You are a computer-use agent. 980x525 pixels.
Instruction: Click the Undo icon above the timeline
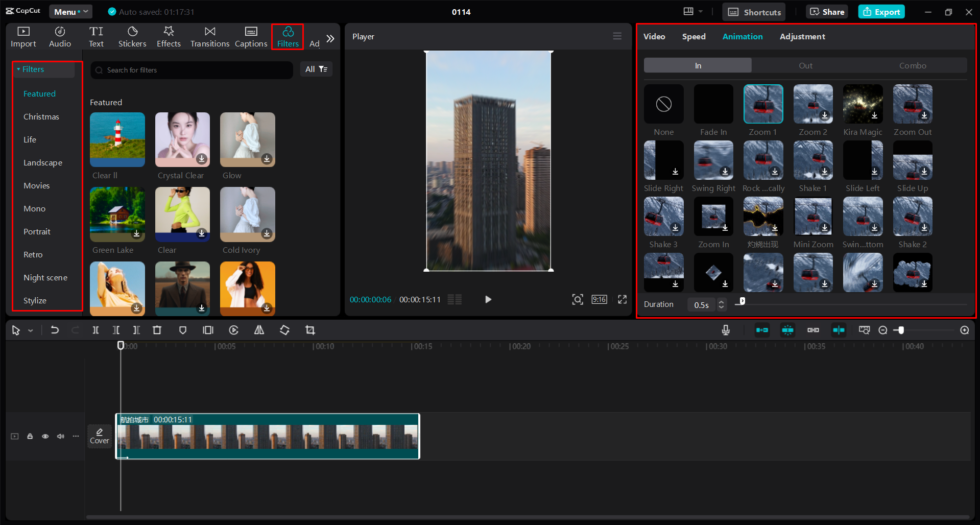click(x=55, y=330)
